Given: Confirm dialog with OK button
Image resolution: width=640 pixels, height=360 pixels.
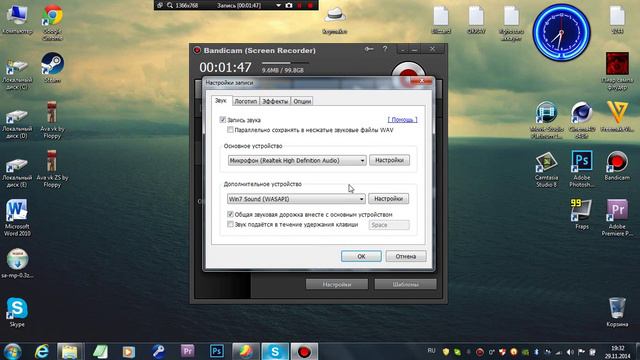Looking at the screenshot, I should [361, 256].
